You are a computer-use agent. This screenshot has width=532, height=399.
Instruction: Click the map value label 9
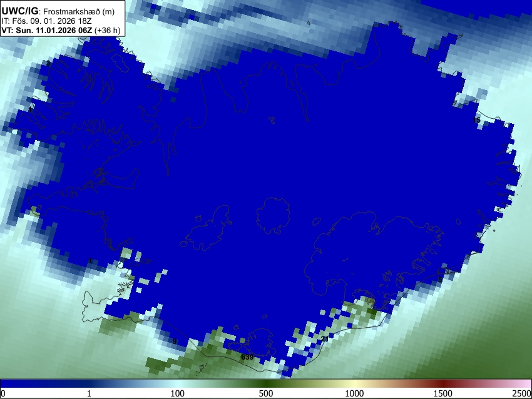(x=175, y=341)
